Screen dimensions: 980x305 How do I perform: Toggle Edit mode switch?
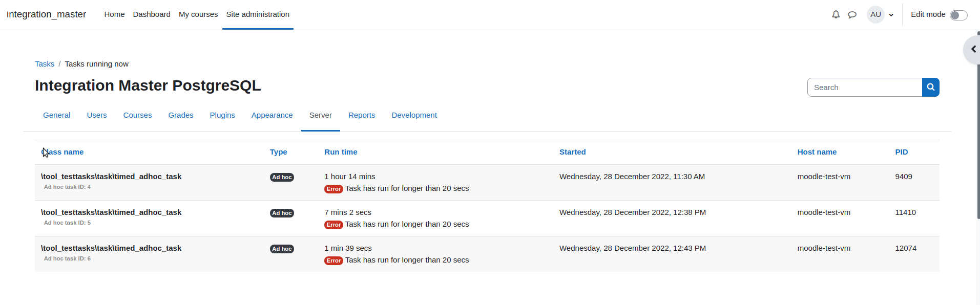[958, 15]
